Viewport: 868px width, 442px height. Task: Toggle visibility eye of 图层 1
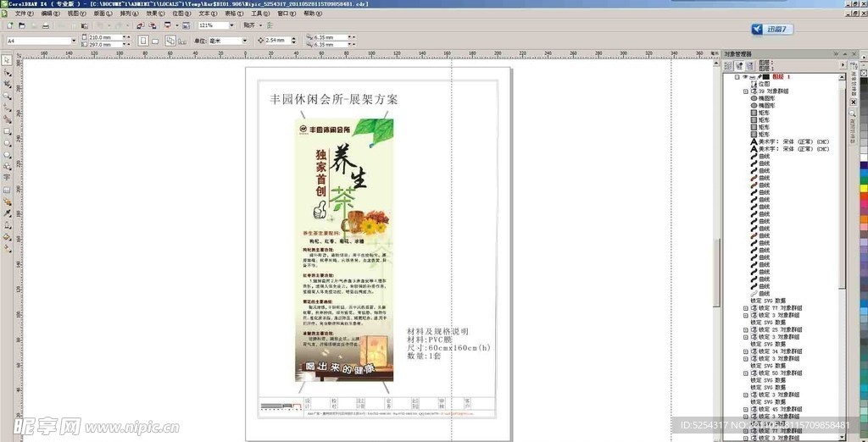744,77
